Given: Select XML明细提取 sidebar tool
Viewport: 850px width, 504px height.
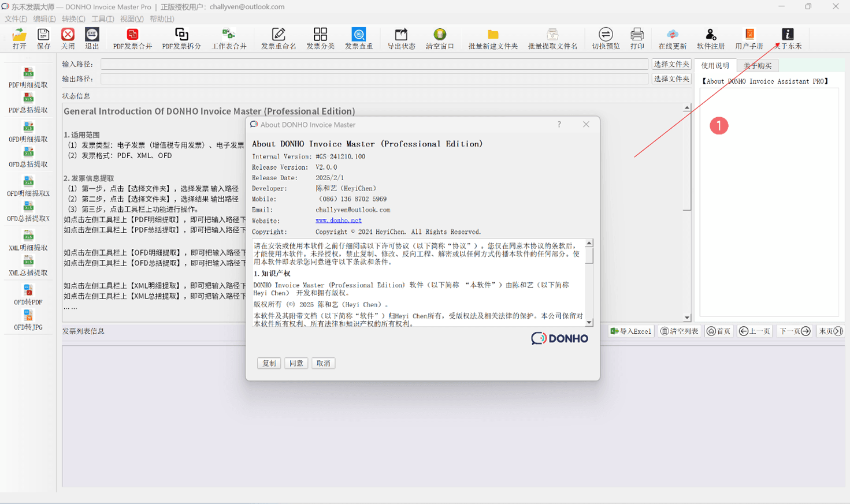Looking at the screenshot, I should (28, 241).
